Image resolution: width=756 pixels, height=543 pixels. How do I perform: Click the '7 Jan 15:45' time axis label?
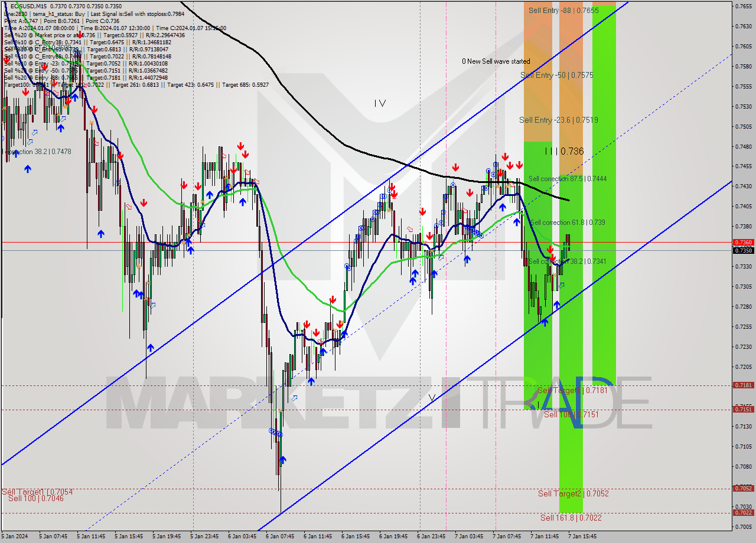coord(582,537)
